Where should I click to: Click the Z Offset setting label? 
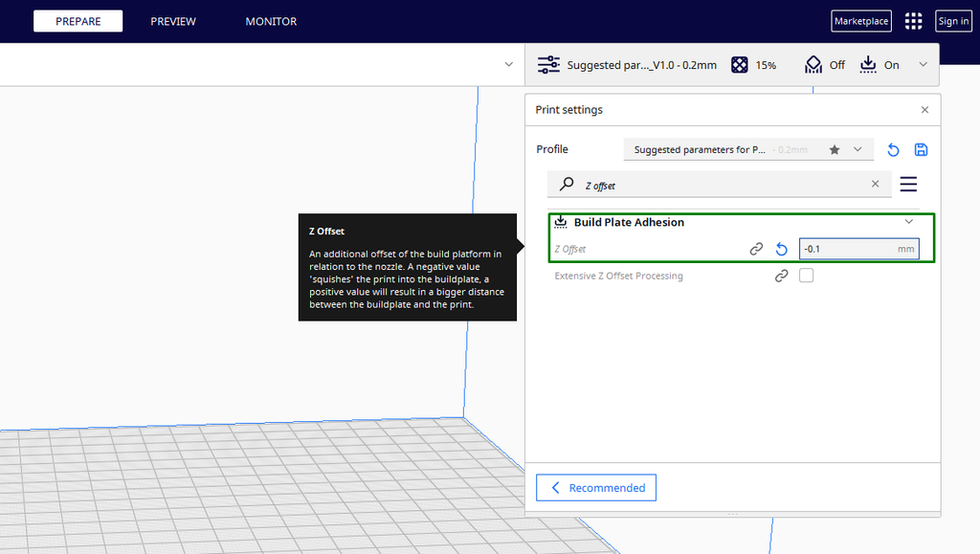pos(570,249)
